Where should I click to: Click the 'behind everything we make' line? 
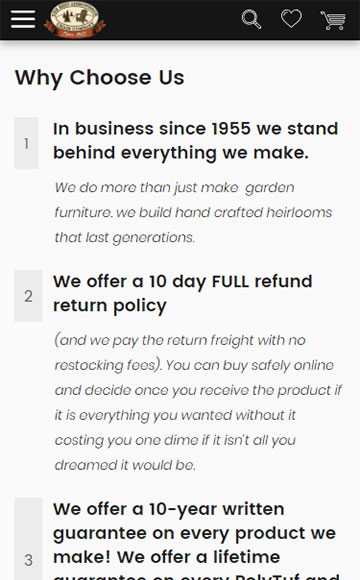pos(181,153)
